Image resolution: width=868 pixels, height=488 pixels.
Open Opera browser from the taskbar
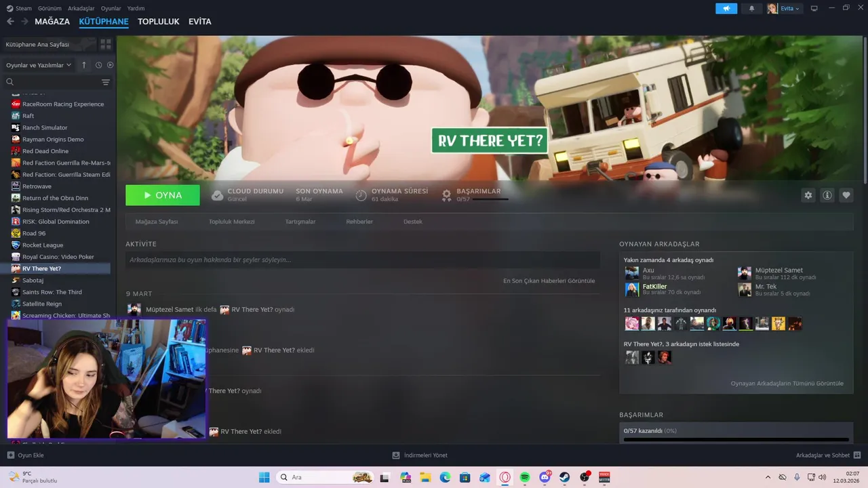point(505,477)
